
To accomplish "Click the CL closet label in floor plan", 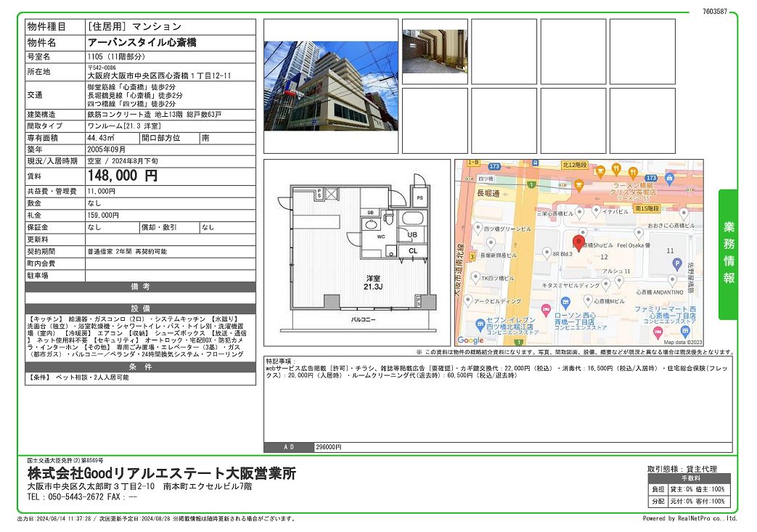I will pyautogui.click(x=413, y=251).
